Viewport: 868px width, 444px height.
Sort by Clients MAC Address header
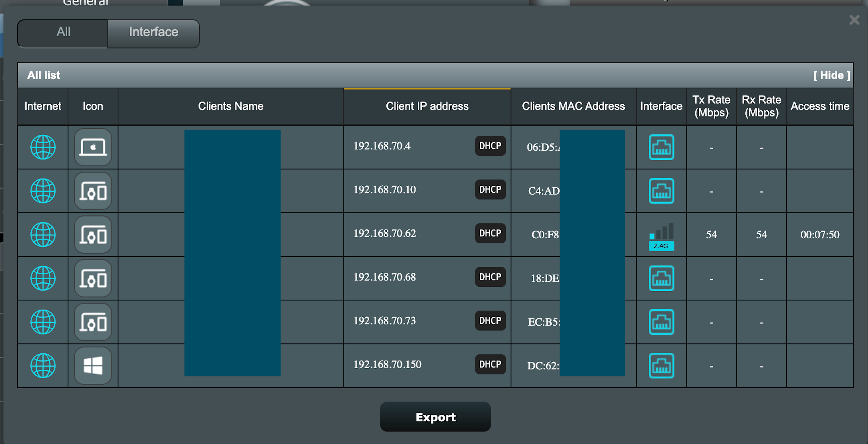tap(573, 106)
